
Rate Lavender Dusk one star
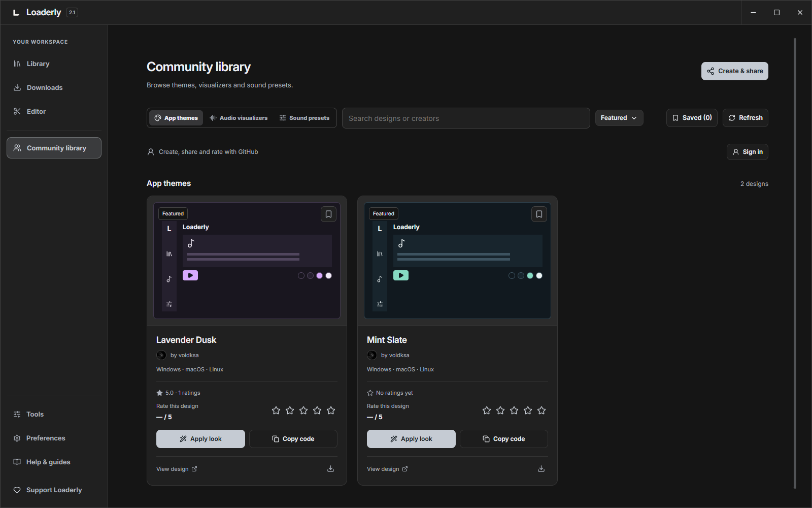pyautogui.click(x=276, y=410)
